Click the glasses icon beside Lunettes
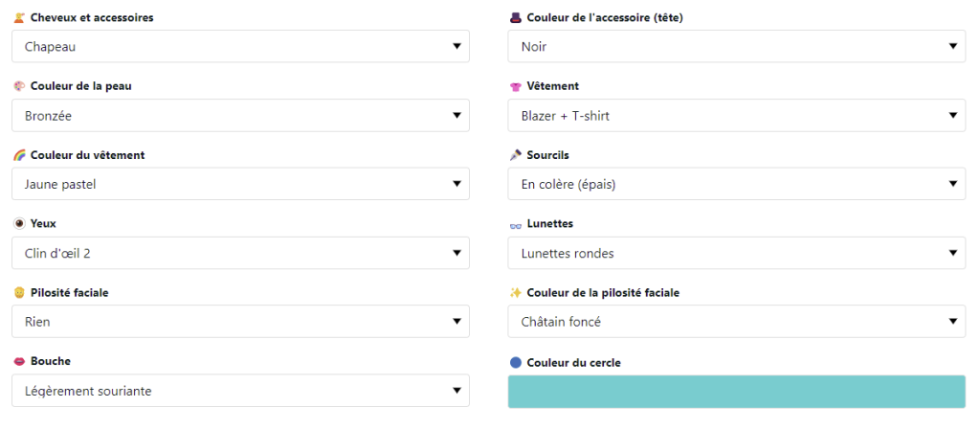The width and height of the screenshot is (980, 430). pos(516,224)
